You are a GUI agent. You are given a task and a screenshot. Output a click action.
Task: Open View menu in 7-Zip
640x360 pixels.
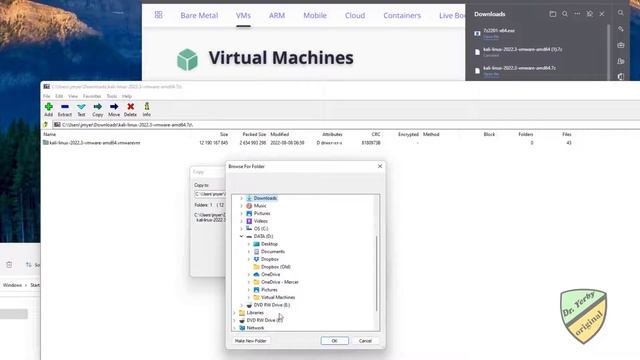73,96
